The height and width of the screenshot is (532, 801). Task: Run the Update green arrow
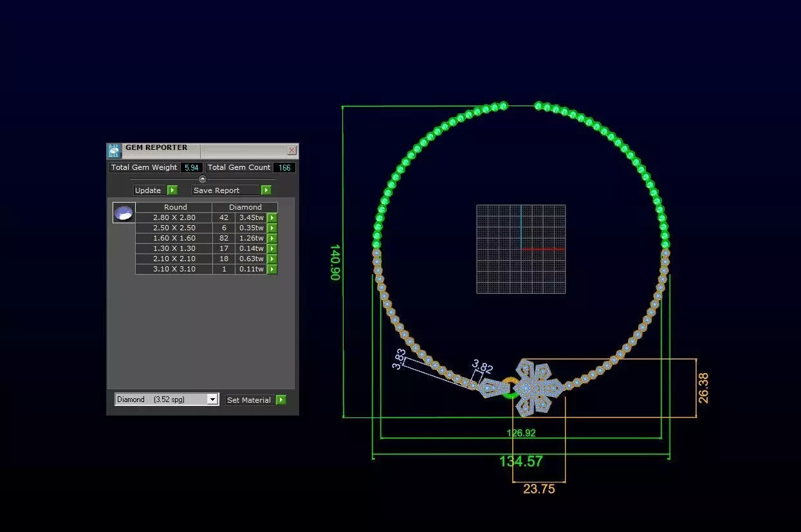pos(172,190)
